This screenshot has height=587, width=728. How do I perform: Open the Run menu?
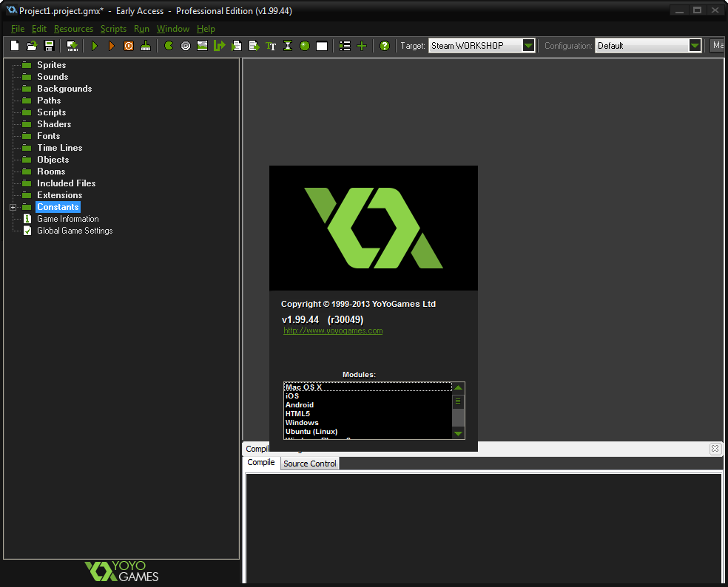pos(141,29)
